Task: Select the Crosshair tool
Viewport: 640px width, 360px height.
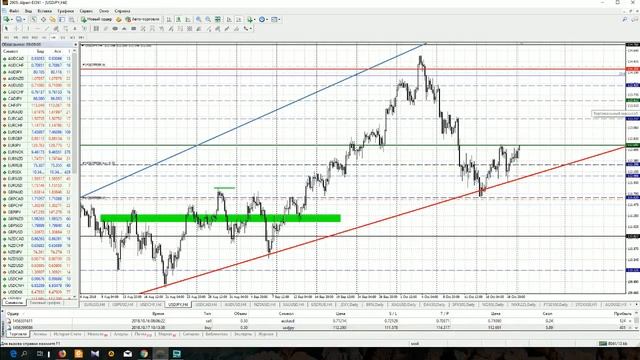Action: pyautogui.click(x=16, y=29)
